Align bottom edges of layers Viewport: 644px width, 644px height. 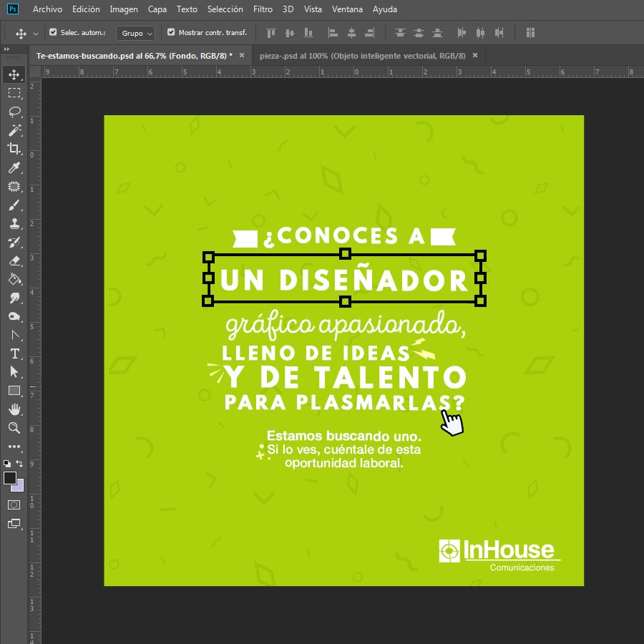[x=308, y=33]
